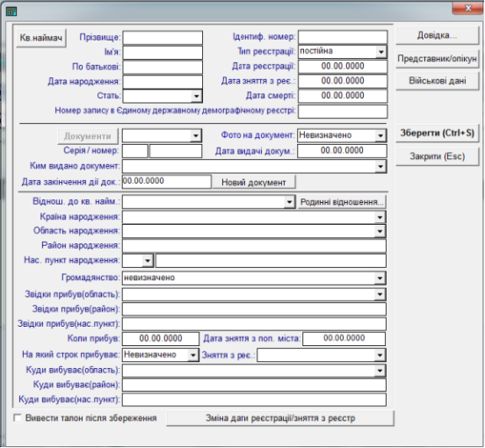Open 'Віднош. до кв. найм.' dropdown
The image size is (485, 448).
[289, 202]
